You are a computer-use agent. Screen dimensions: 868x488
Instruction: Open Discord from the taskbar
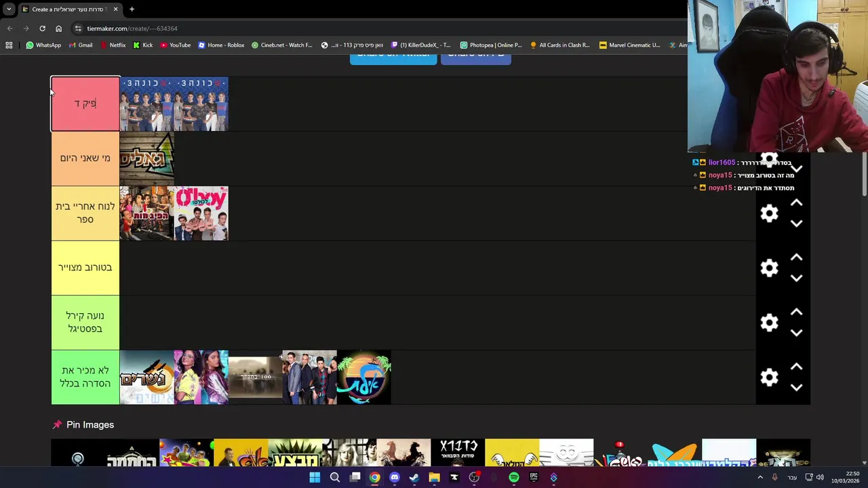click(395, 478)
